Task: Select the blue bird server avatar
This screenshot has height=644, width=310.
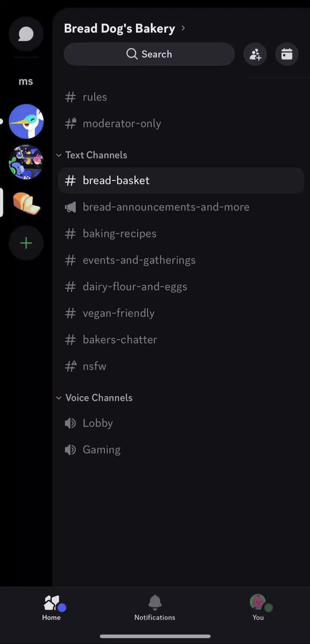Action: (x=26, y=121)
